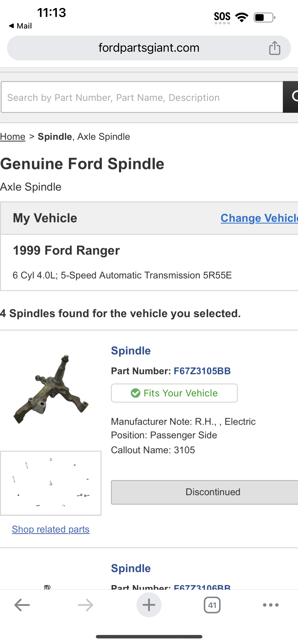Open the tab switcher showing 41
298x644 pixels.
(x=212, y=605)
